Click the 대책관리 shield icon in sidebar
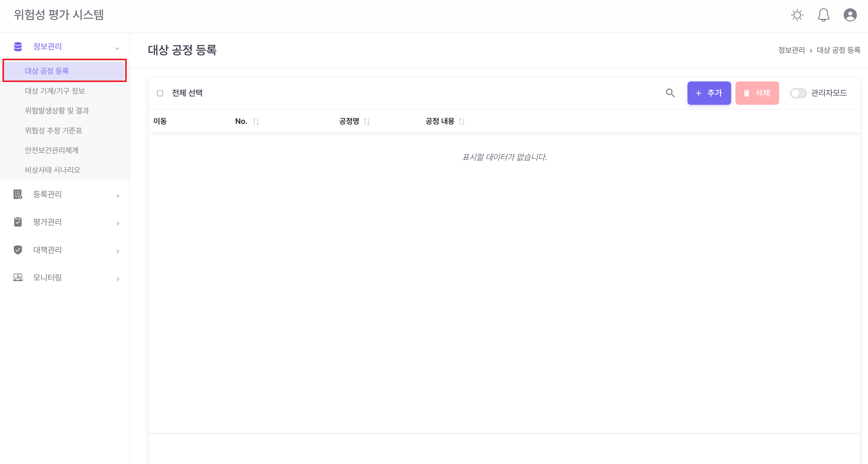 pyautogui.click(x=18, y=250)
